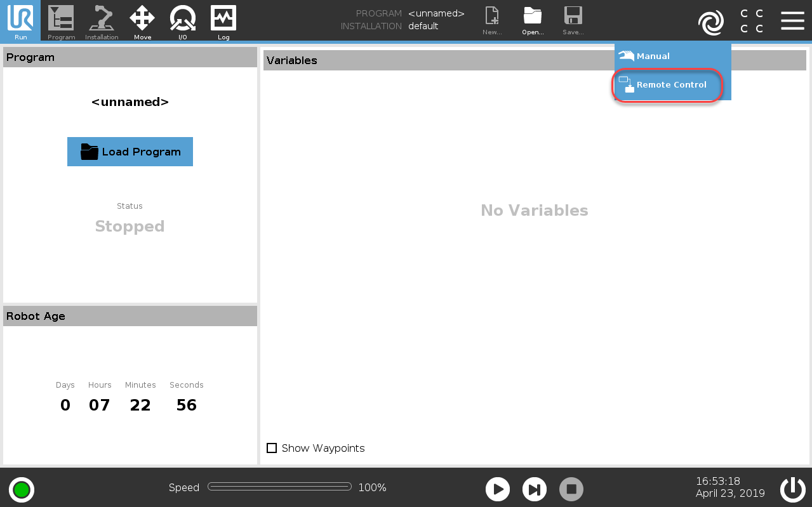Enable Show Waypoints checkbox

click(272, 448)
